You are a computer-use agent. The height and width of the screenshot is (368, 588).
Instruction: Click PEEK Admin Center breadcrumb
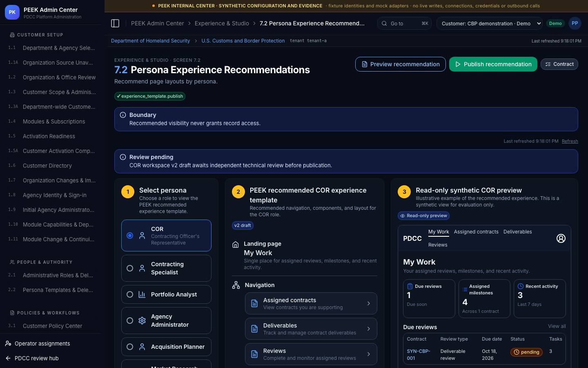pyautogui.click(x=157, y=23)
